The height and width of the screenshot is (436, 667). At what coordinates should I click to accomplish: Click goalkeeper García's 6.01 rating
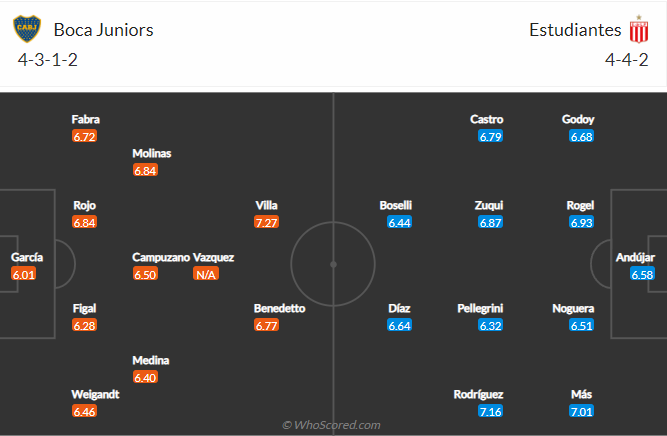click(x=24, y=274)
